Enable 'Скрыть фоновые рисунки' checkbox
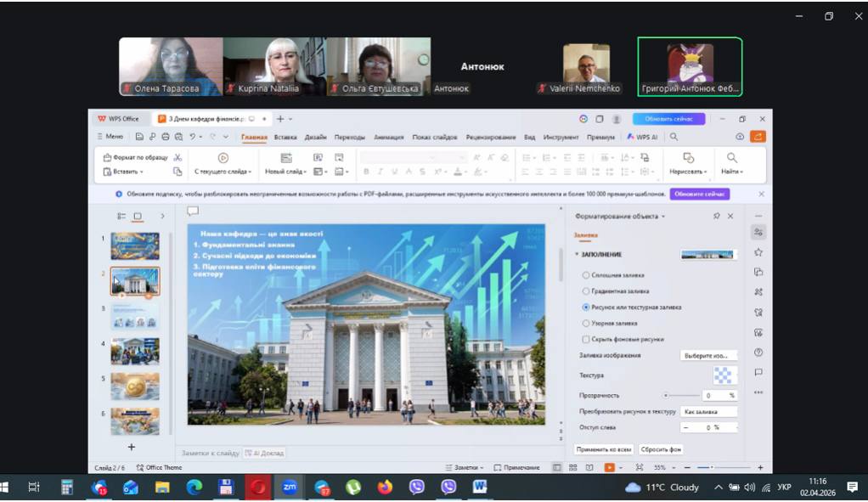868x502 pixels. coord(586,339)
